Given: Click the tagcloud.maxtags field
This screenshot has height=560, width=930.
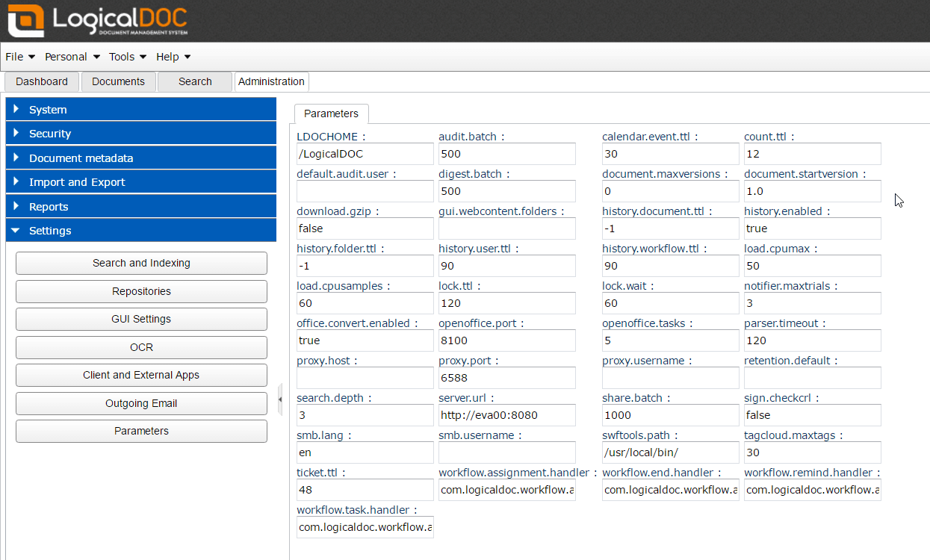Looking at the screenshot, I should tap(813, 452).
